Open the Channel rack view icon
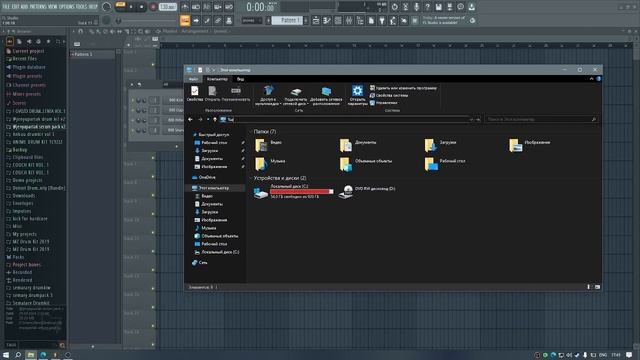The image size is (640, 360). coord(338,20)
